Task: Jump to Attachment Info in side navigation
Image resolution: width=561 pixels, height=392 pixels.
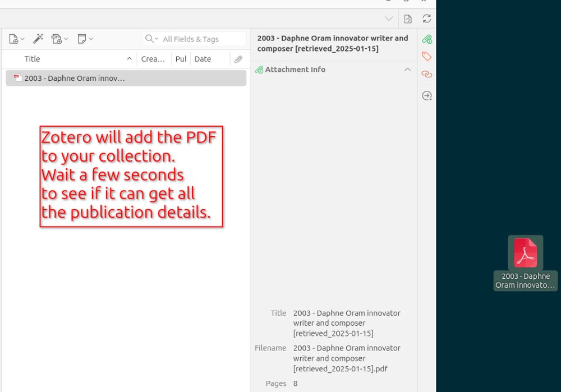Action: point(427,39)
